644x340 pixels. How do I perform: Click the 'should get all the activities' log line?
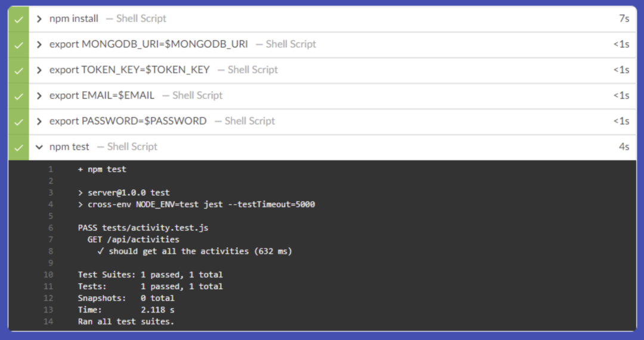(194, 251)
